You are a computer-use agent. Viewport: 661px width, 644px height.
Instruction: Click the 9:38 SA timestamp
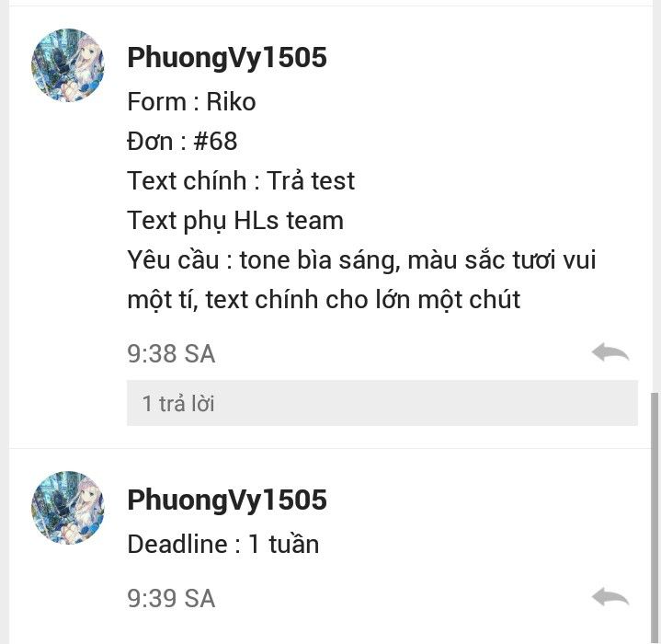tap(171, 353)
